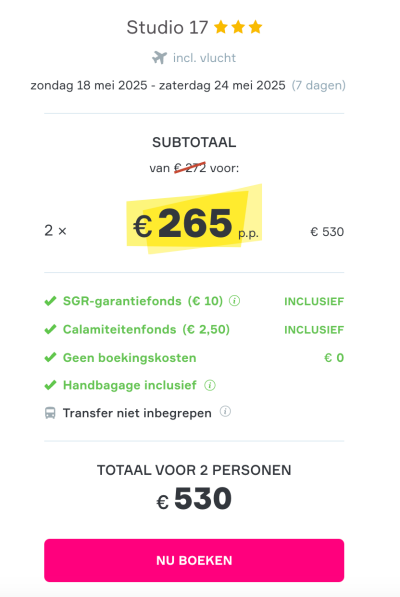Click the highlighted € 265 p.p. price

click(x=194, y=223)
